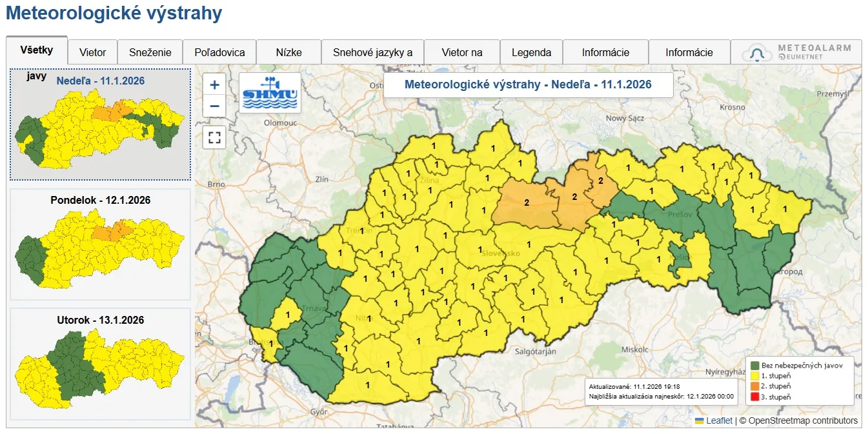Viewport: 868px width, 434px height.
Task: Switch to the Vietor tab
Action: [92, 52]
